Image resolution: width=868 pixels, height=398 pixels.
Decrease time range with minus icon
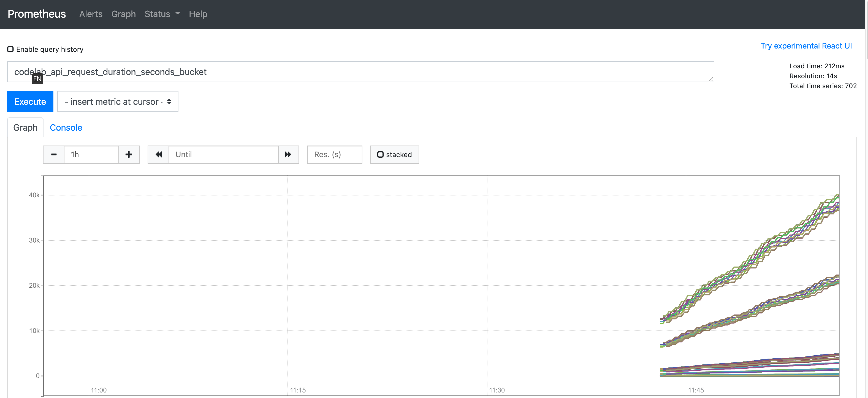click(54, 154)
